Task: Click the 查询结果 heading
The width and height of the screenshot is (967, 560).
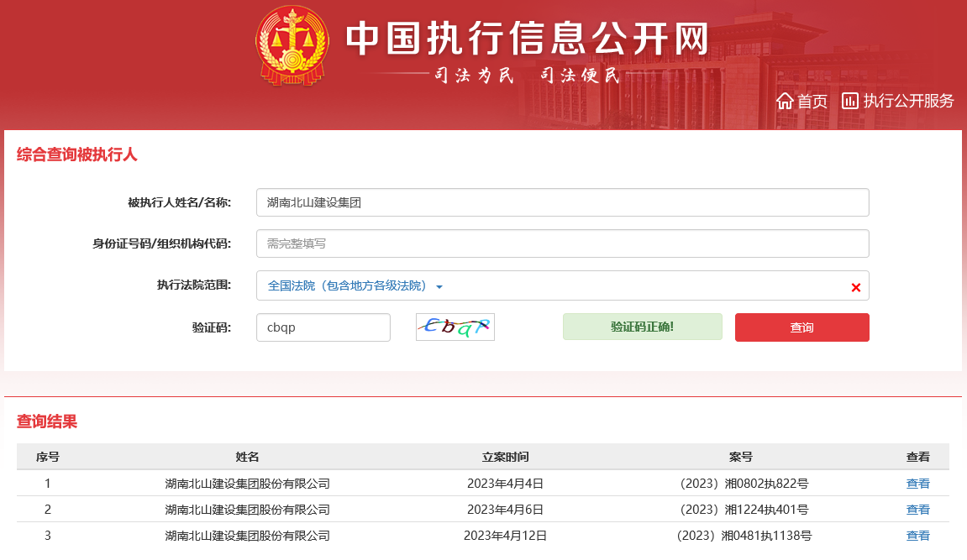Action: 47,421
